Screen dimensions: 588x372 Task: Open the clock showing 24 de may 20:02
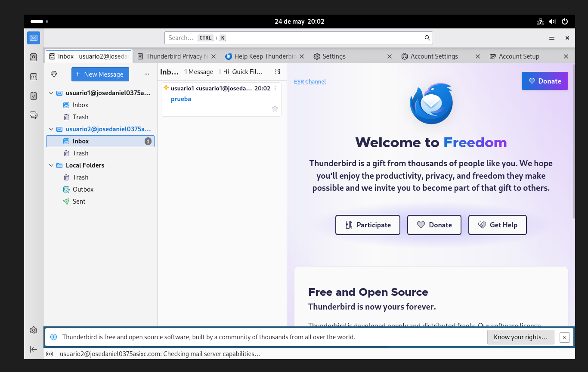[300, 22]
